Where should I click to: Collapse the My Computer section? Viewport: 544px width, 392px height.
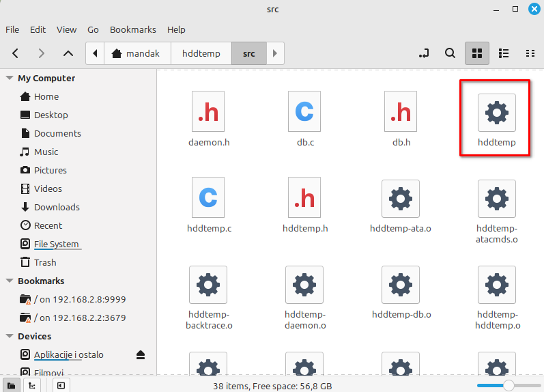[10, 78]
